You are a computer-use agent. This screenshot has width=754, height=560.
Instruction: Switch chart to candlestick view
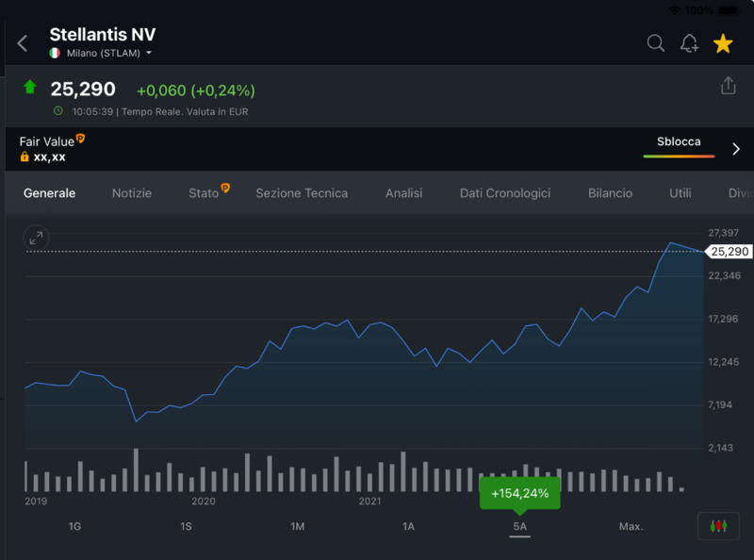tap(718, 526)
